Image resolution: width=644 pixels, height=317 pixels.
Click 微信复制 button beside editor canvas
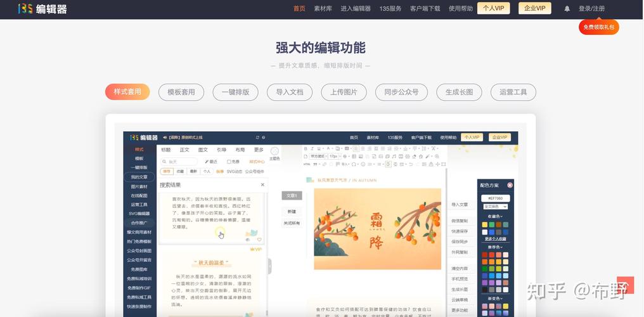pyautogui.click(x=460, y=221)
